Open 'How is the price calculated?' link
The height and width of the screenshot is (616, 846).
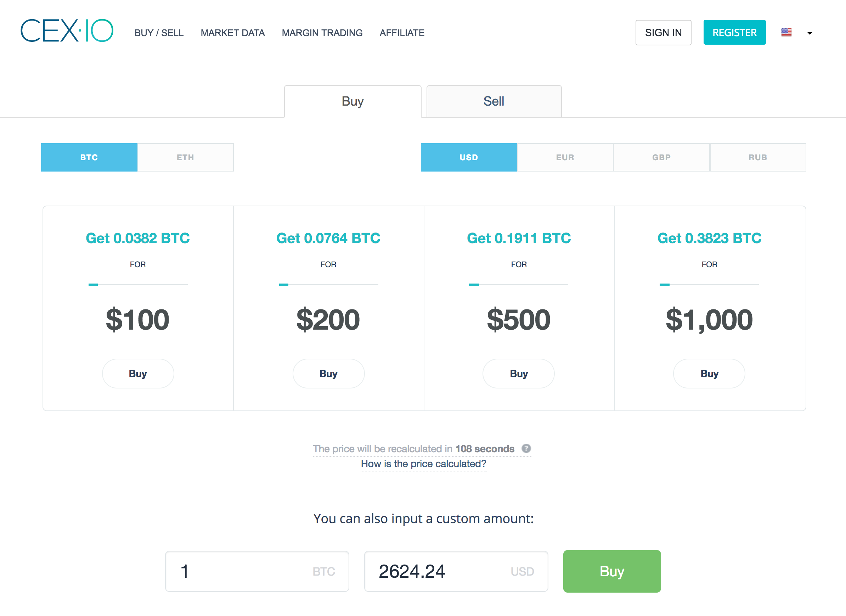pyautogui.click(x=423, y=464)
